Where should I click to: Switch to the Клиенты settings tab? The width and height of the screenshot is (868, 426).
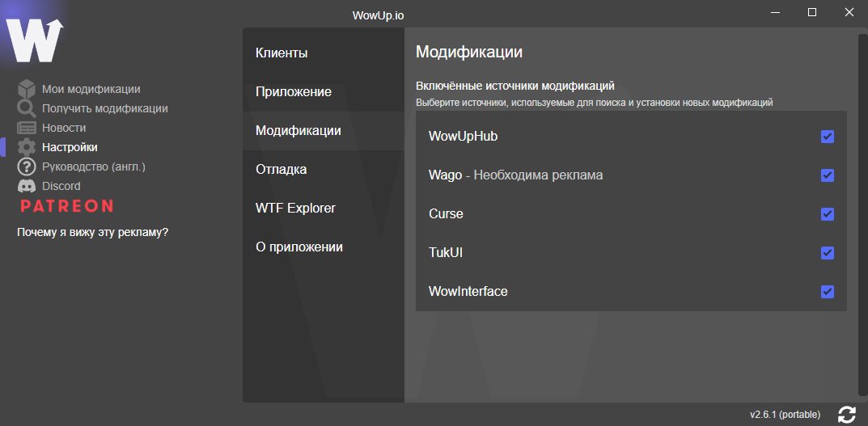(324, 53)
